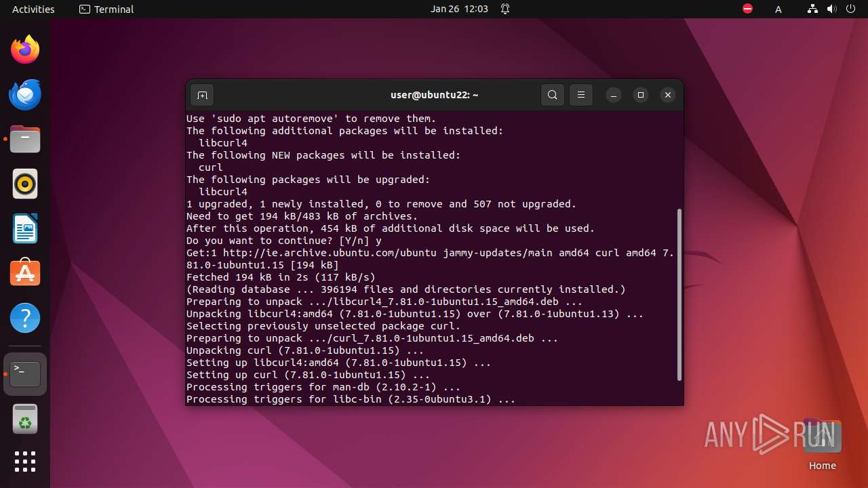This screenshot has height=488, width=868.
Task: Open the Activities overview
Action: click(33, 9)
